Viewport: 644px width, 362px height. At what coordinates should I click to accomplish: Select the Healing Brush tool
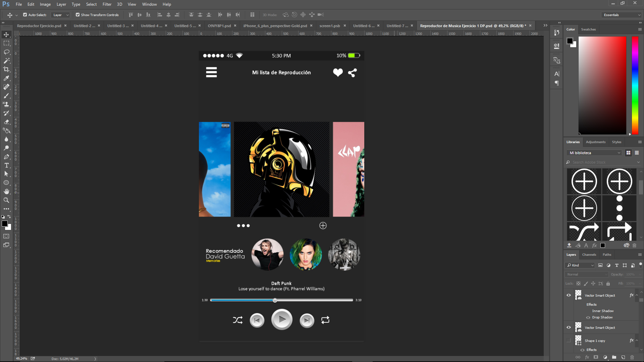(6, 87)
